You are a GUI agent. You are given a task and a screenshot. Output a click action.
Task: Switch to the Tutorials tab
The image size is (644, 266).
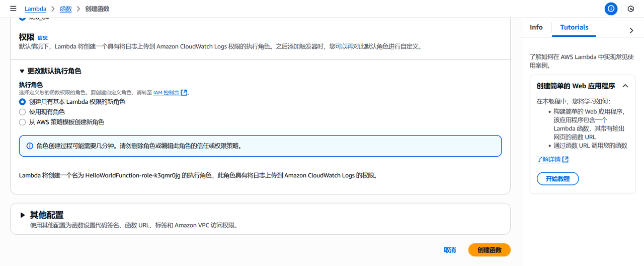[x=574, y=27]
